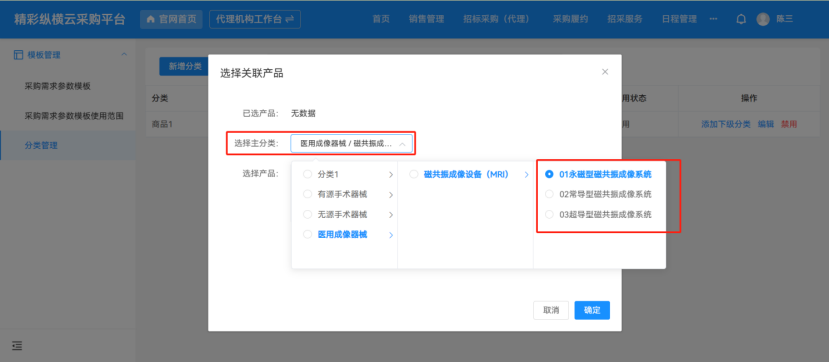Open 首页 in top navigation
Screen dimensions: 829x362
coord(381,19)
